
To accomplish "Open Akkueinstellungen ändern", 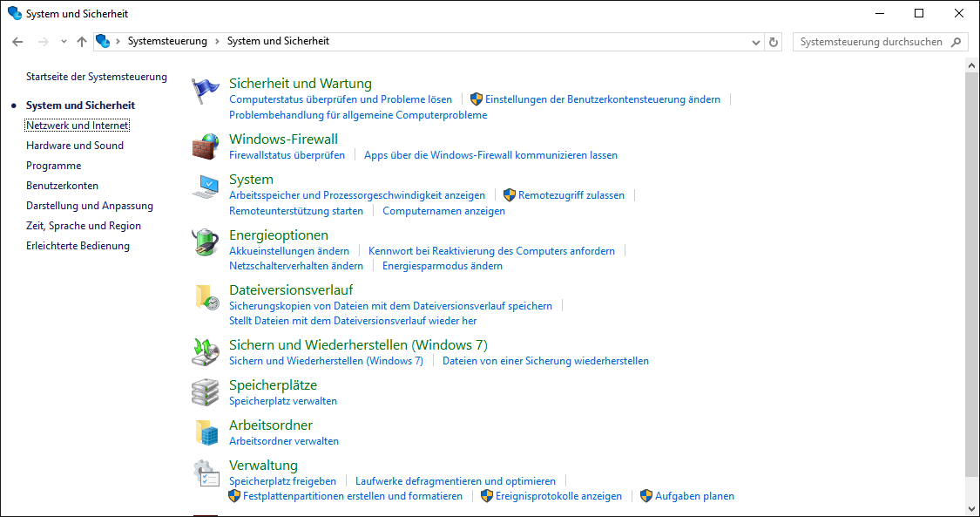I will [x=289, y=251].
